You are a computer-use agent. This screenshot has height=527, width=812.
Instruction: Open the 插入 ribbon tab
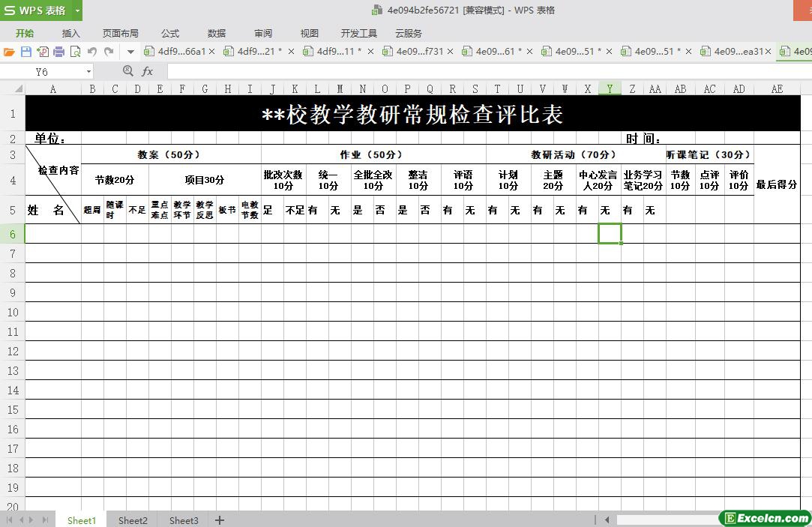pos(70,33)
